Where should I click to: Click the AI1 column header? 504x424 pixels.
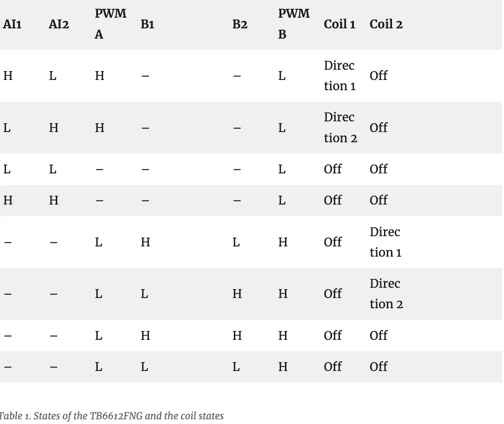[x=12, y=24]
